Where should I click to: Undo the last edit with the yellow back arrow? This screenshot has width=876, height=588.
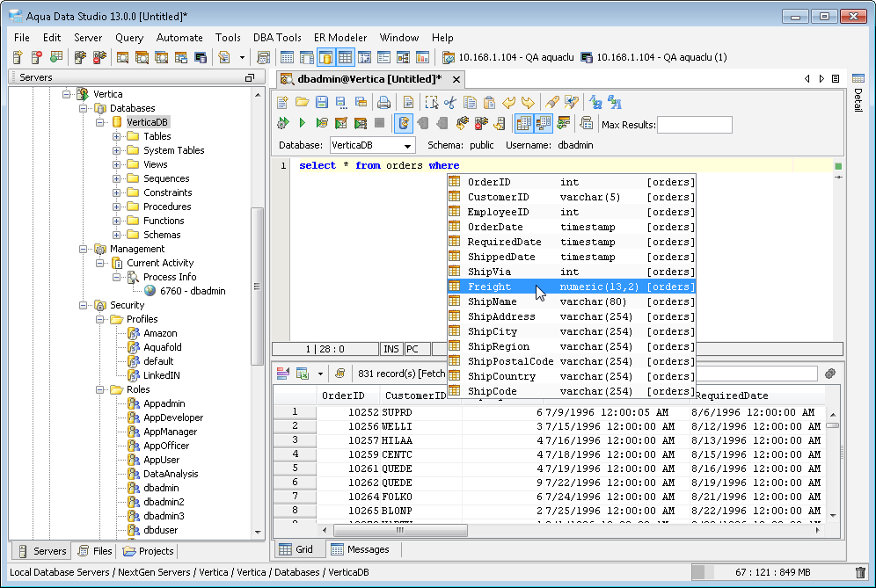[x=508, y=102]
